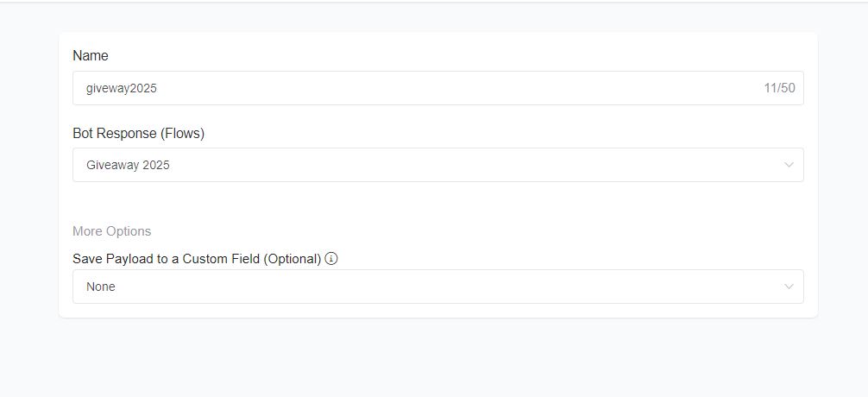The image size is (868, 397).
Task: Place cursor on the giveway2025 text
Action: 122,88
